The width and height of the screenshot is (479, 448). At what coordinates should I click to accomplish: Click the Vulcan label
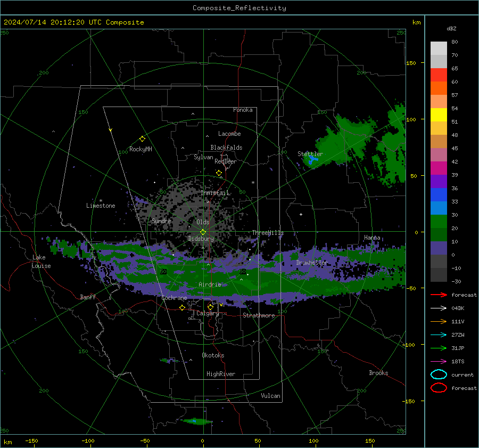click(271, 396)
